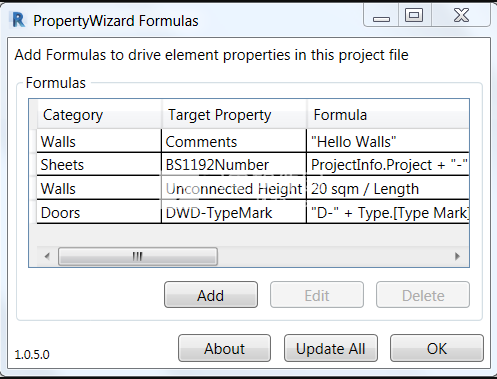This screenshot has height=379, width=497.
Task: Minimize the PropertyWizard Formulas window
Action: coord(381,15)
